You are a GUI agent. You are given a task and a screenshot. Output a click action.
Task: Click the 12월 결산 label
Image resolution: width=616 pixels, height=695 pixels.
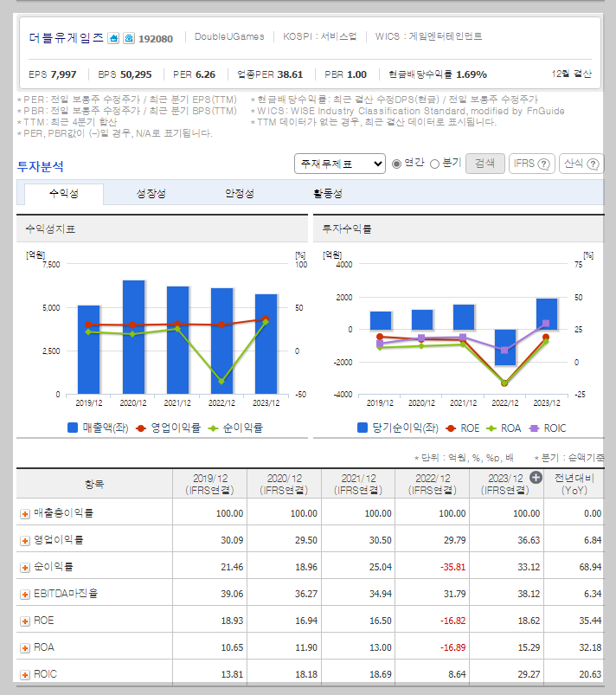coord(572,74)
